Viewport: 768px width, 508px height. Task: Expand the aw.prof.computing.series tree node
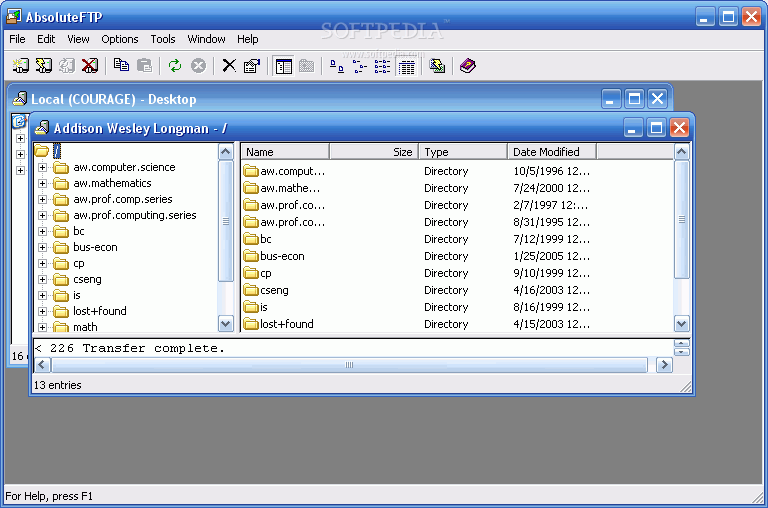[x=43, y=216]
